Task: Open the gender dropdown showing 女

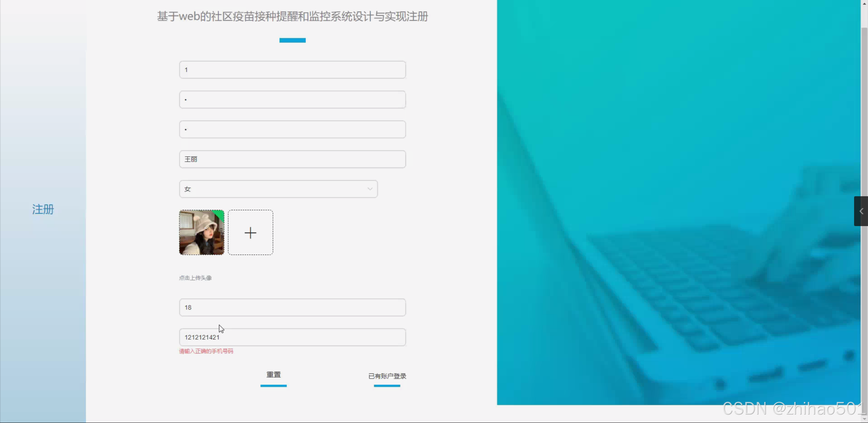Action: (278, 189)
